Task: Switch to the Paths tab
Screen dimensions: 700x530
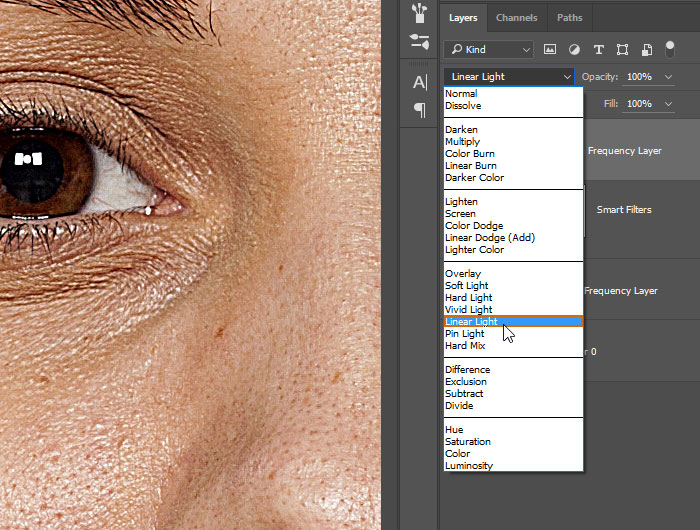Action: pyautogui.click(x=569, y=17)
